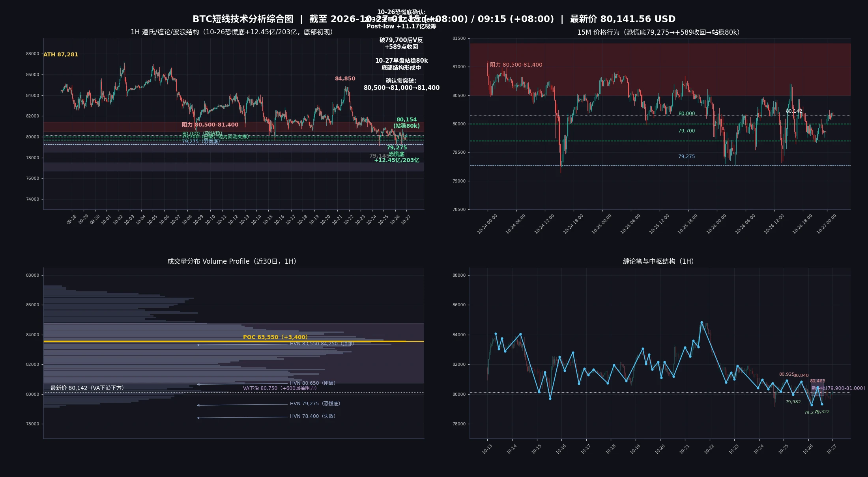Click the '10-27早盘站稳80k' annotation
Screen dimensions: 868x477
(401, 61)
